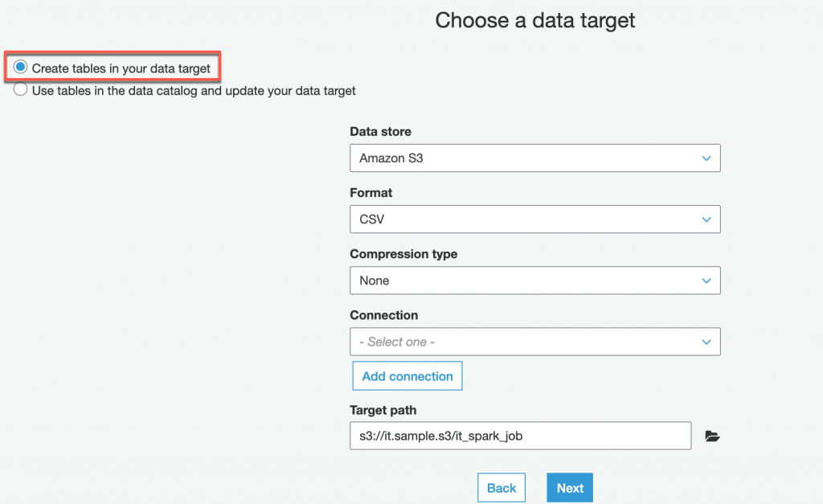This screenshot has height=504, width=823.
Task: Go back with the Back button
Action: [502, 488]
